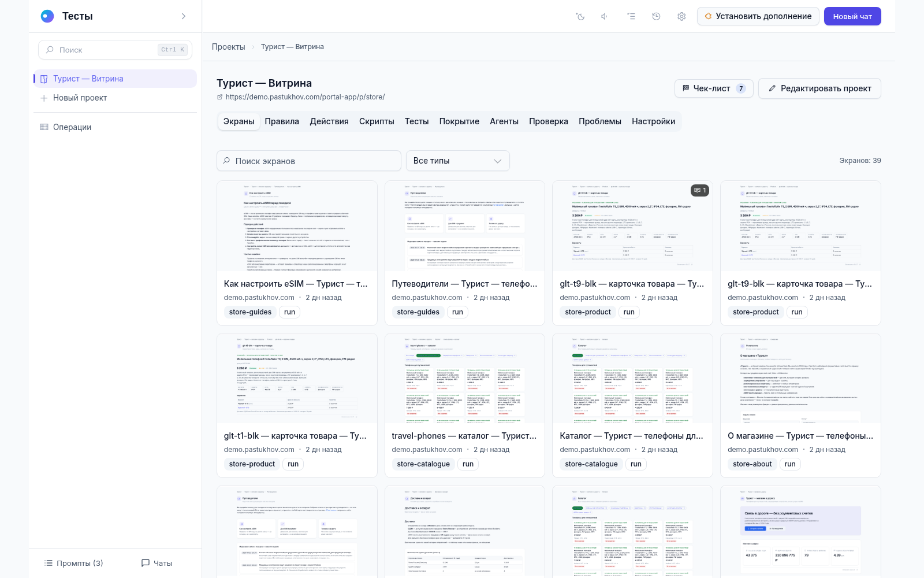Click the Тесты app logo
Image resolution: width=924 pixels, height=578 pixels.
tap(47, 16)
